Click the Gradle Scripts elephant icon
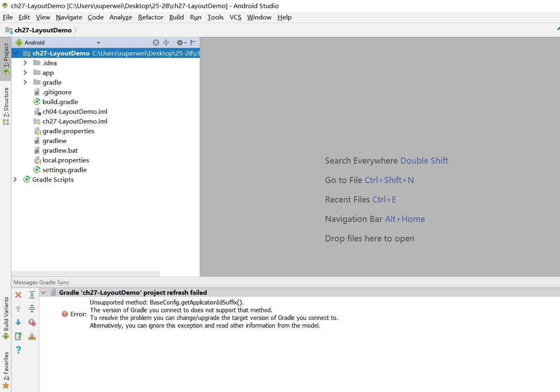 coord(27,179)
